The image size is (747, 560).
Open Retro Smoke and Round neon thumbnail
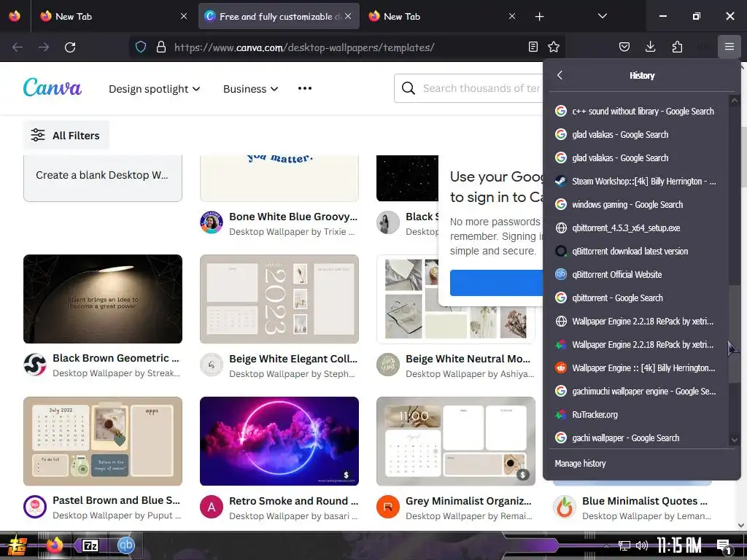[x=279, y=441]
